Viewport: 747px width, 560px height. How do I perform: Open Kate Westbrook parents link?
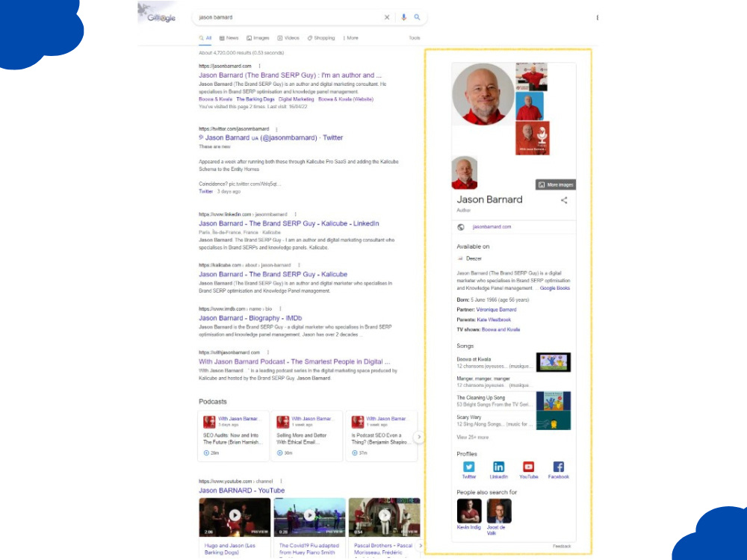pos(494,320)
